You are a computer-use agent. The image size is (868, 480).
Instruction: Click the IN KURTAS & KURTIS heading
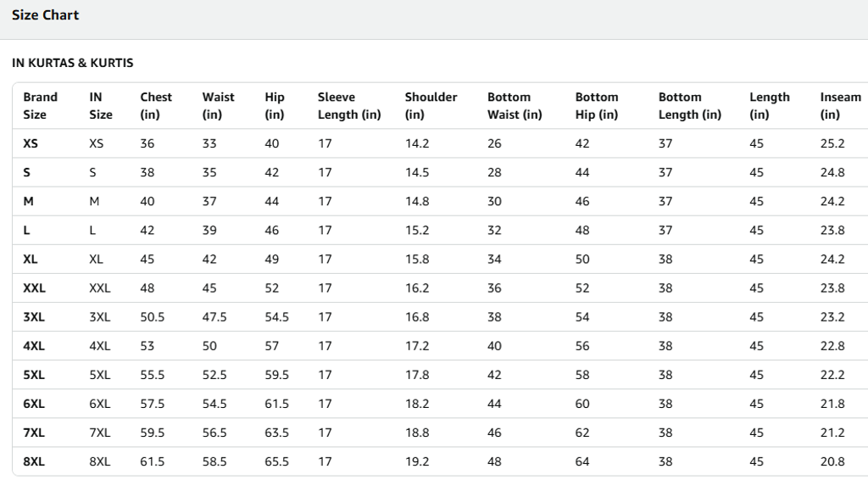[x=73, y=63]
